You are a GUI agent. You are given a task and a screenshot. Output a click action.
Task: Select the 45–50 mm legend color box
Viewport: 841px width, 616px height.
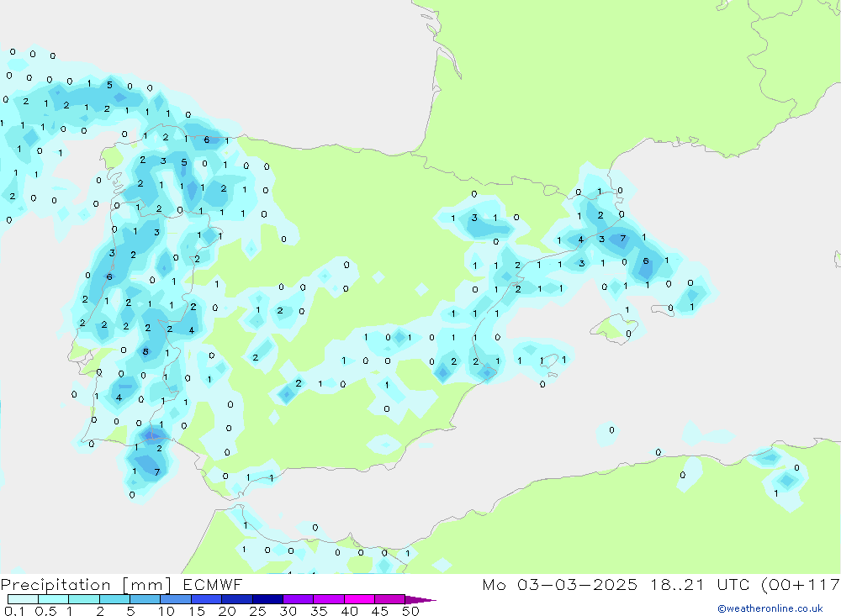pyautogui.click(x=390, y=599)
